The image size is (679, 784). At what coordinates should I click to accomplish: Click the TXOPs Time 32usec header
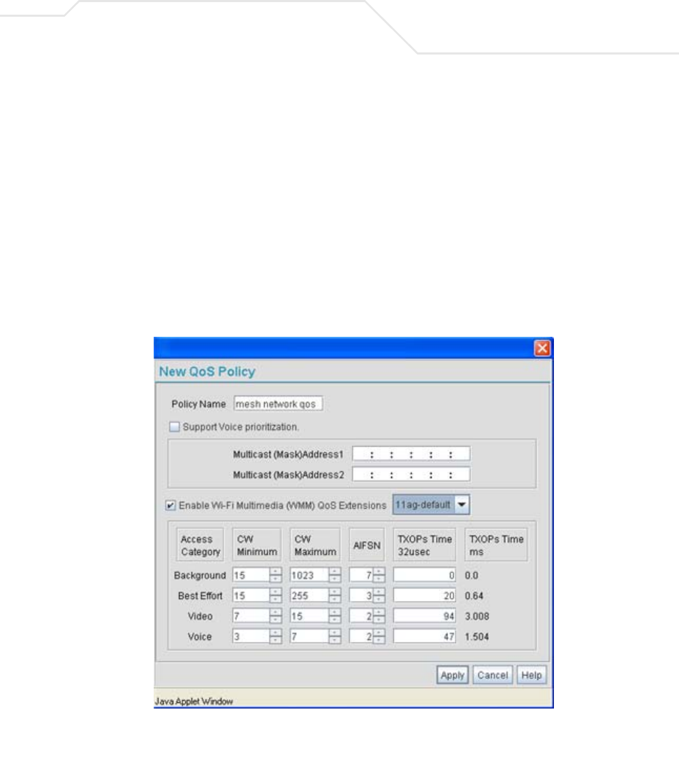pos(425,545)
